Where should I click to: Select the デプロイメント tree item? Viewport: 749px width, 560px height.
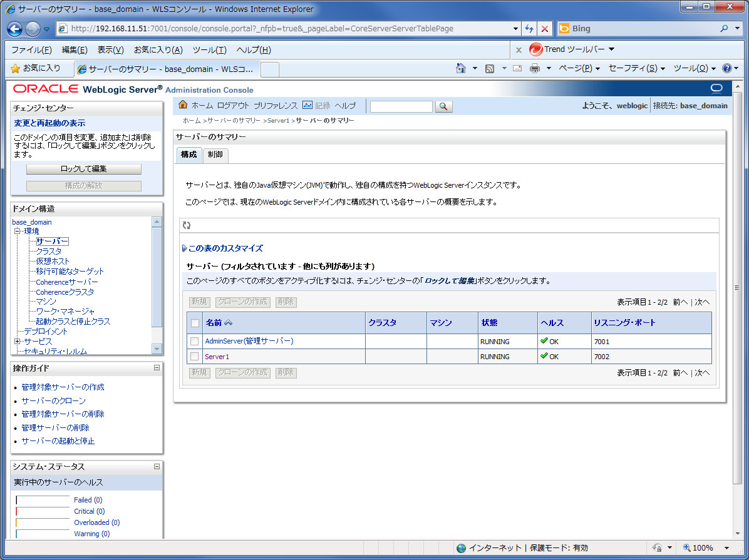pyautogui.click(x=46, y=332)
